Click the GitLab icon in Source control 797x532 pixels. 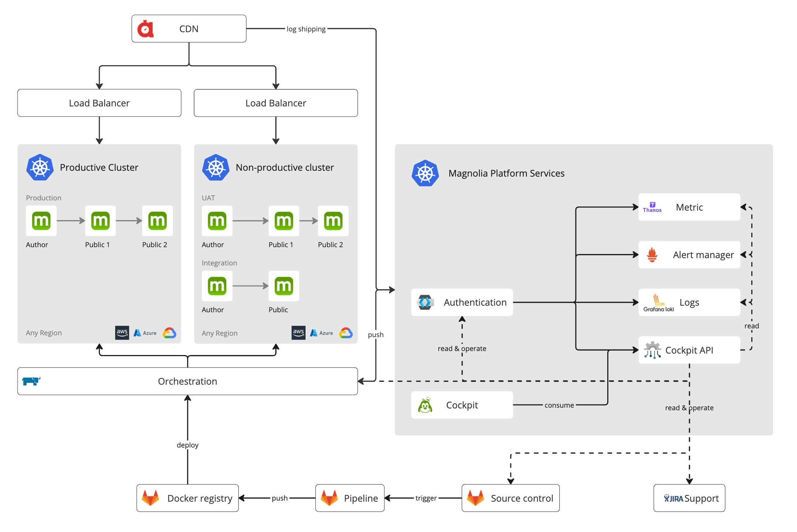tap(475, 498)
